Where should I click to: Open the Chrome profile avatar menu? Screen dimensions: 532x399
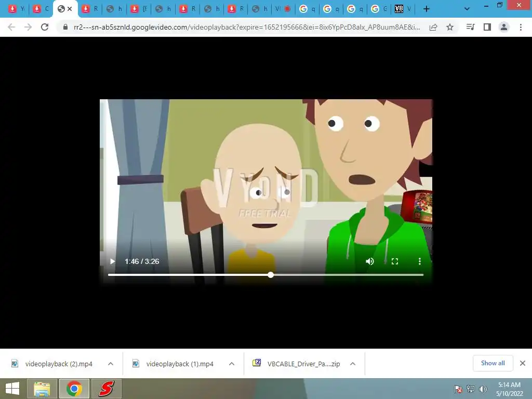[504, 27]
